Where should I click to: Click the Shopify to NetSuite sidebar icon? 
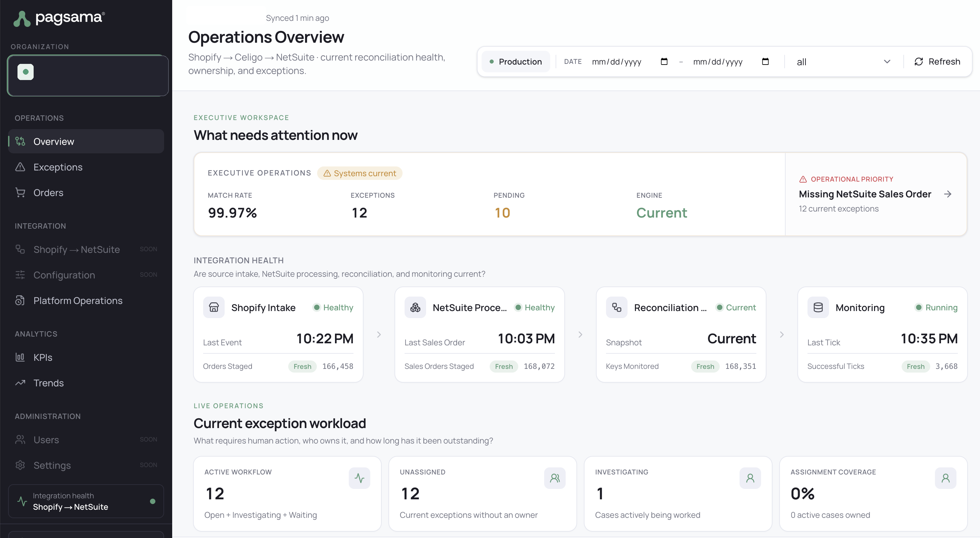point(20,249)
